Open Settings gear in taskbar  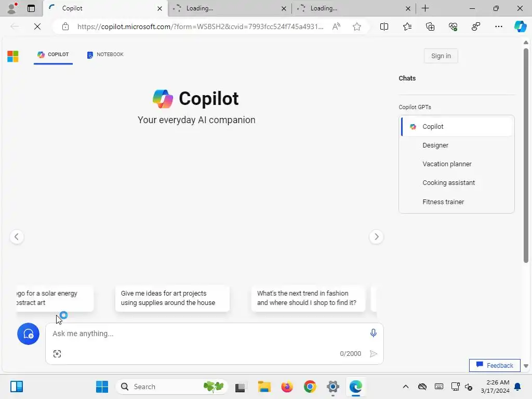333,387
